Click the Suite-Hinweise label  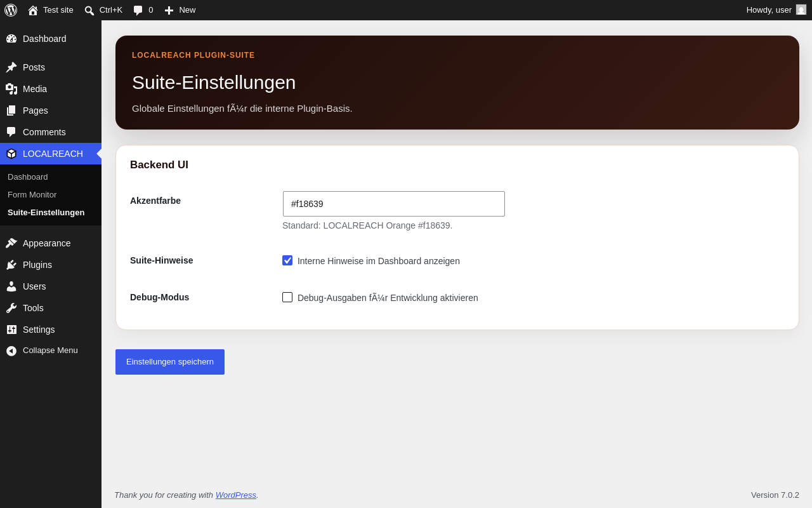coord(162,260)
